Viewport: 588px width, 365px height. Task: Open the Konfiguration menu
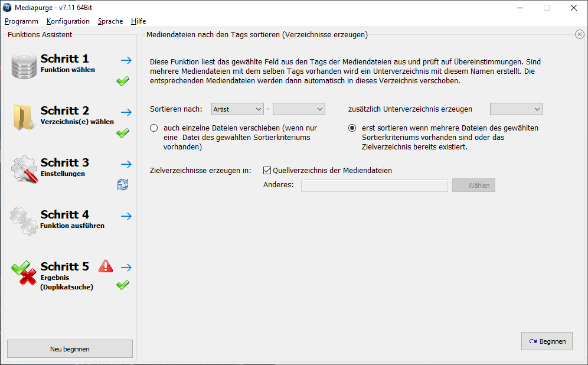tap(68, 21)
